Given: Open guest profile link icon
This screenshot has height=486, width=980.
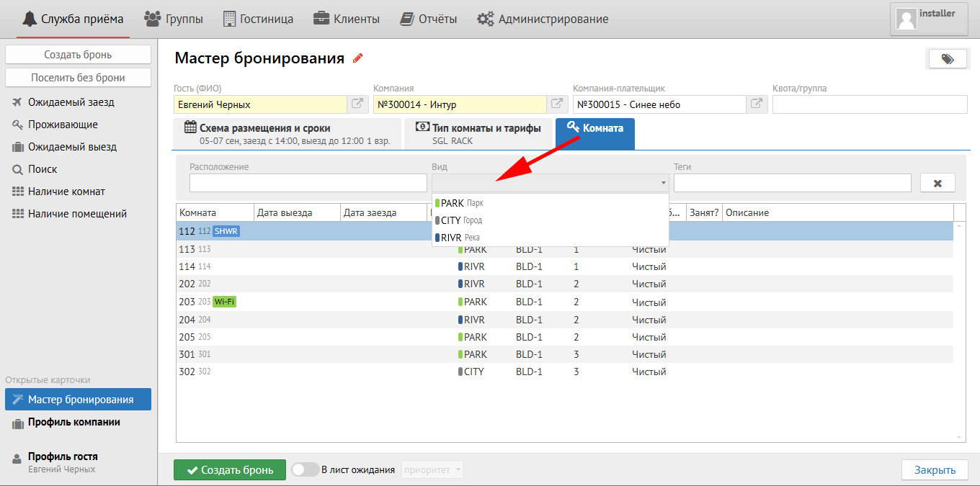Looking at the screenshot, I should click(357, 104).
